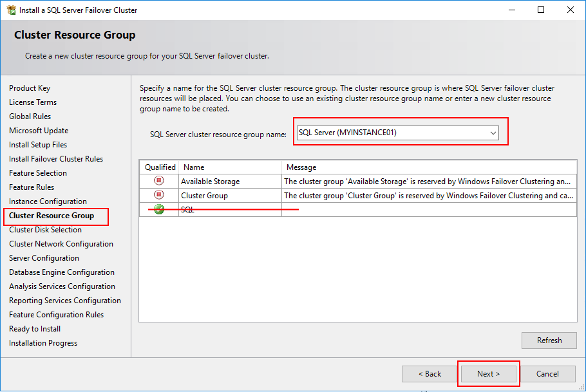Sort by the Name column header
This screenshot has width=586, height=392.
(231, 167)
